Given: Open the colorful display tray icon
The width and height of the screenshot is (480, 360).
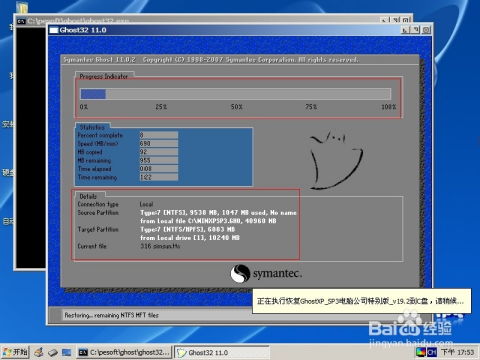Looking at the screenshot, I should [x=421, y=352].
